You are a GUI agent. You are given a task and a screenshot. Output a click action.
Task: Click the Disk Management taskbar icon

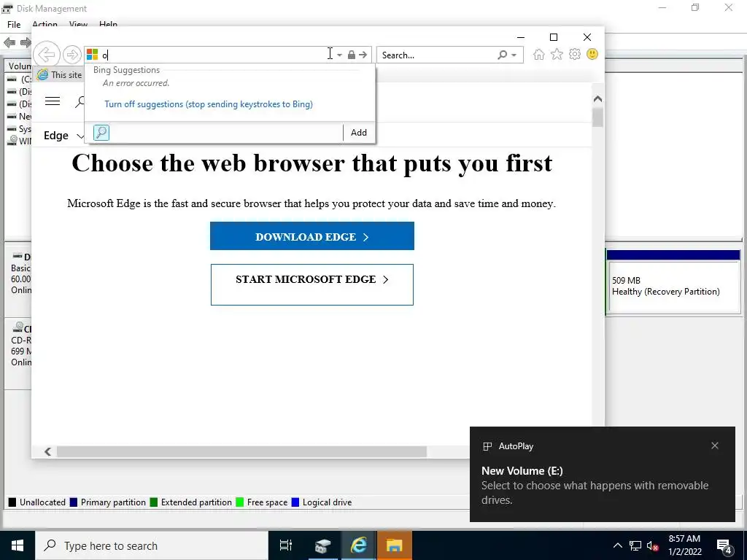(322, 545)
